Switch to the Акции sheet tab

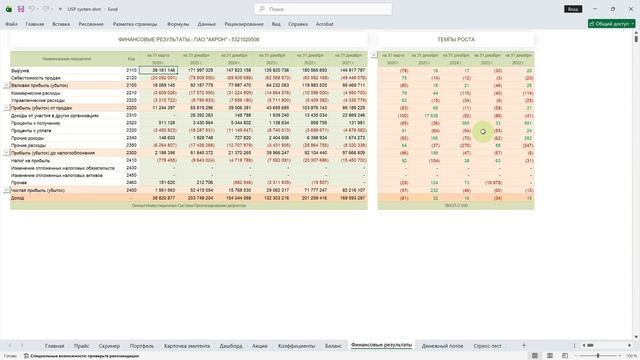(260, 346)
